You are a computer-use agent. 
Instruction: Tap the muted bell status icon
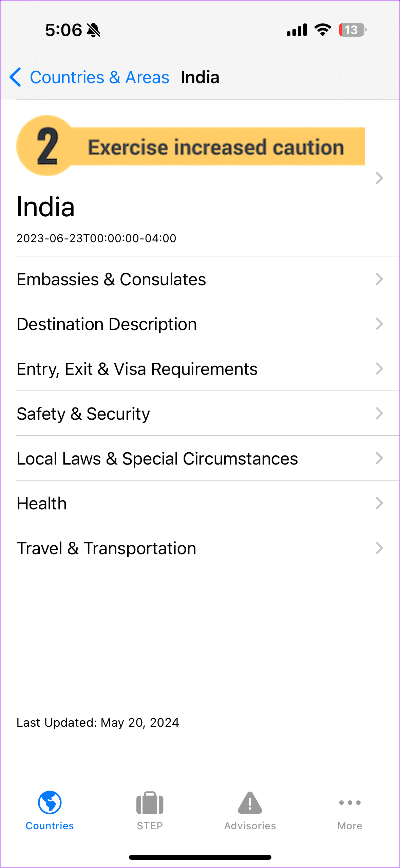pos(93,30)
